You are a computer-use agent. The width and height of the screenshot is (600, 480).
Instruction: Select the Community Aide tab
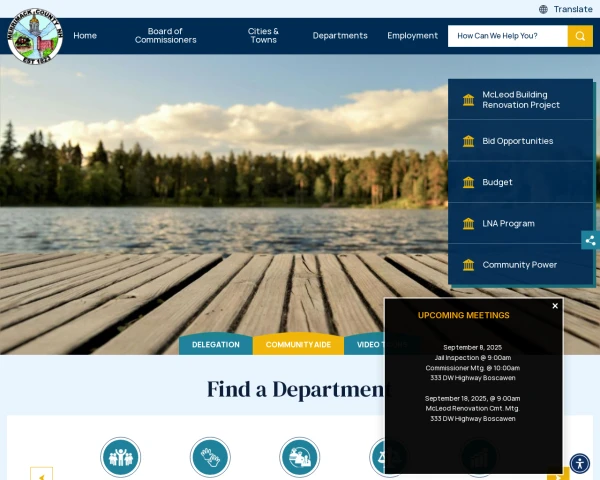click(298, 344)
